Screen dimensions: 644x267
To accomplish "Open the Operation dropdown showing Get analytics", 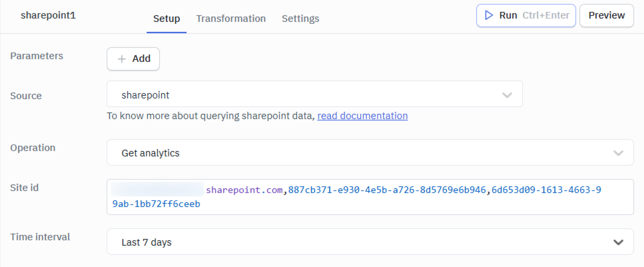I will (x=370, y=152).
